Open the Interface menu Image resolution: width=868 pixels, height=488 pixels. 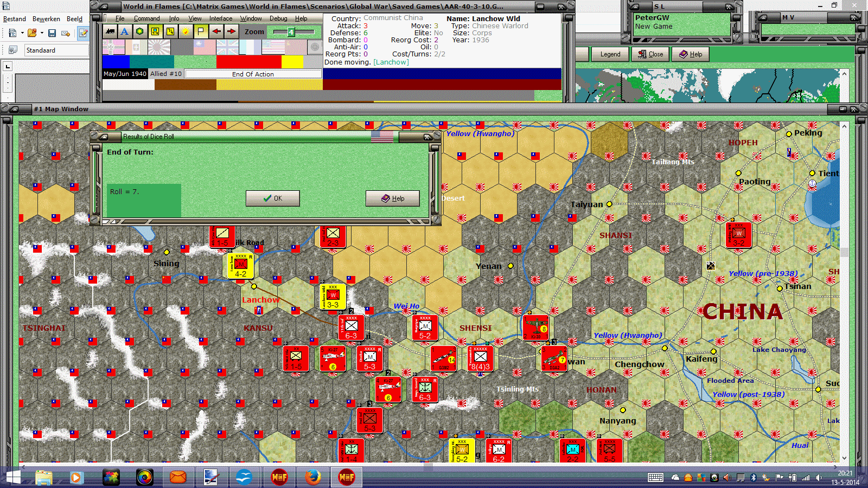(220, 18)
